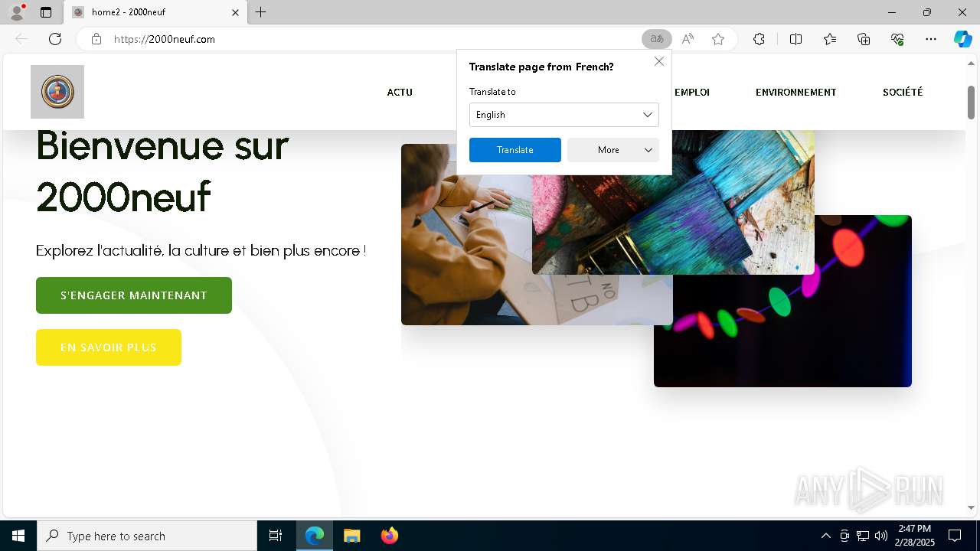Open the network tray icon
980x551 pixels.
[x=863, y=536]
